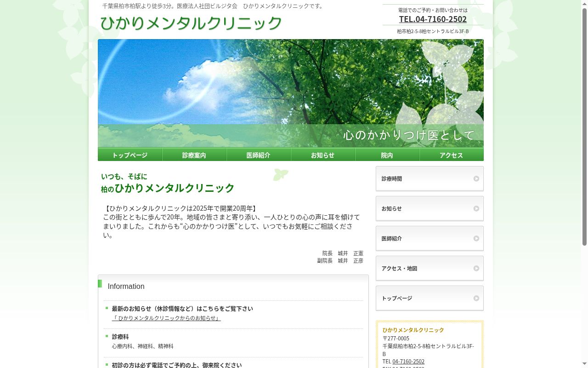Image resolution: width=588 pixels, height=368 pixels.
Task: Call the header TEL.04-7160-2502 link
Action: pos(433,19)
